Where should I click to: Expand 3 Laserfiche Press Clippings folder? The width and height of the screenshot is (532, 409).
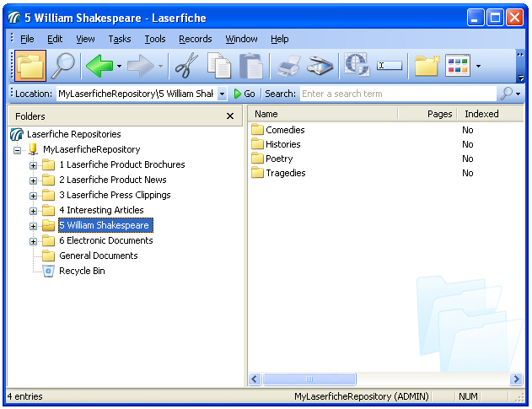point(33,196)
